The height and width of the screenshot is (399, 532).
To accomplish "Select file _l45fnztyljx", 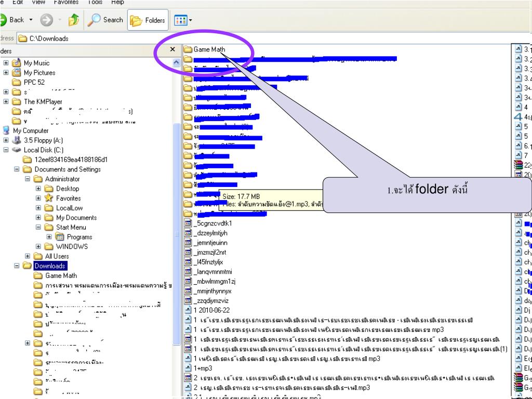I will [208, 262].
